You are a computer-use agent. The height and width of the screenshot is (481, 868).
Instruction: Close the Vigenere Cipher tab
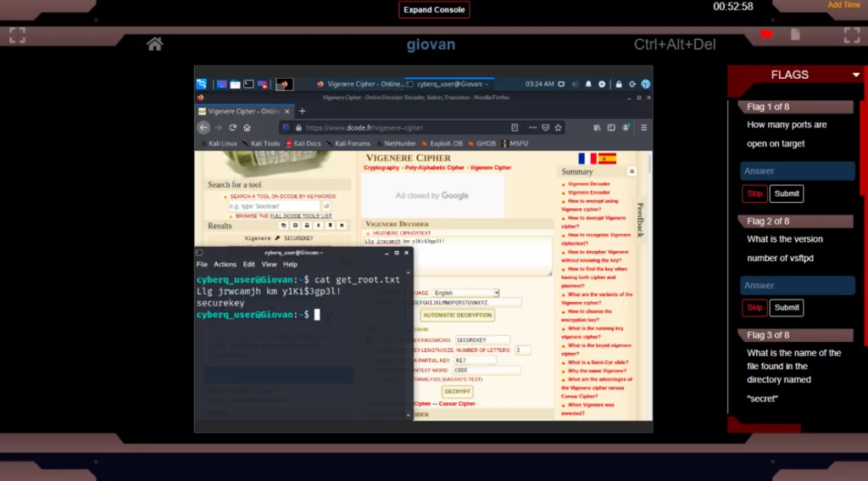click(x=287, y=111)
